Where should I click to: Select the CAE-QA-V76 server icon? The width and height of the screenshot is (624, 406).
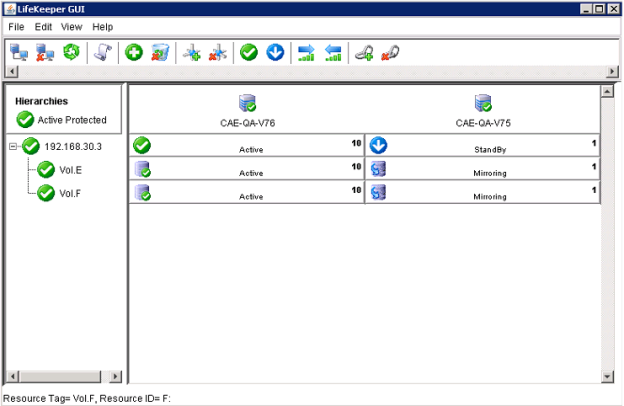click(247, 103)
